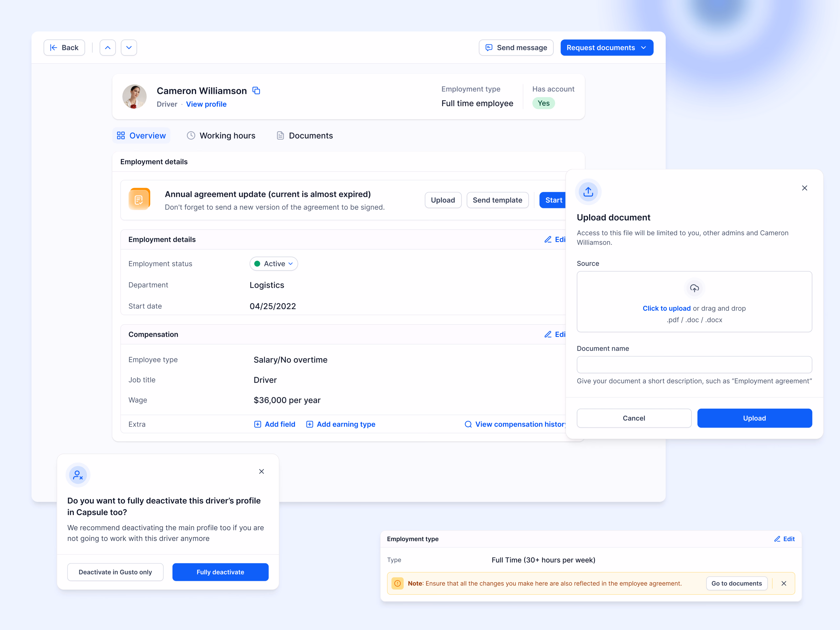Close the Upload document dialog
The height and width of the screenshot is (630, 840).
click(804, 188)
